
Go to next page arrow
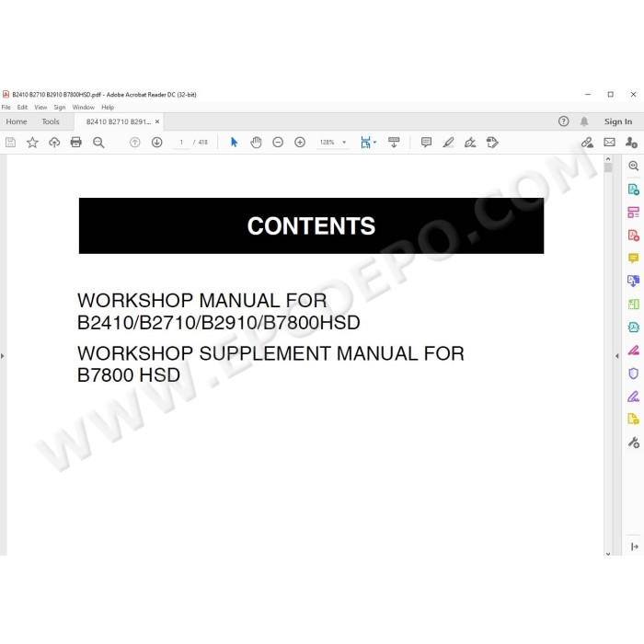(157, 143)
